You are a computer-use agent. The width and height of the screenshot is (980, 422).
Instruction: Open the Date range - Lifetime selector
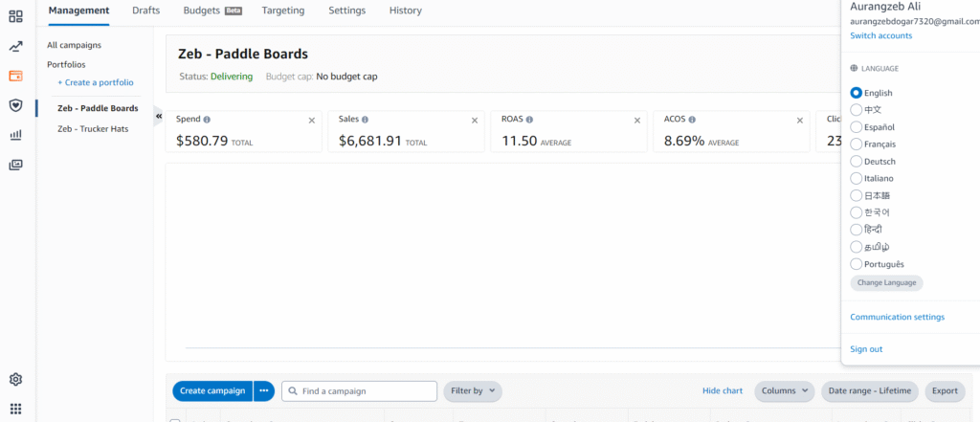[x=871, y=390]
